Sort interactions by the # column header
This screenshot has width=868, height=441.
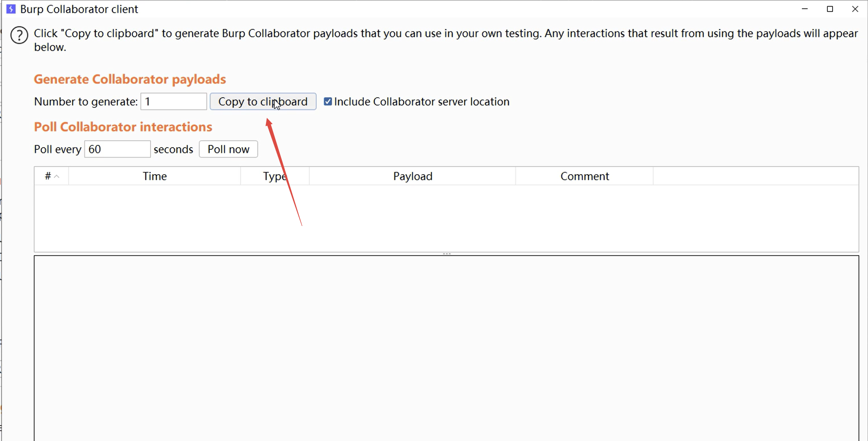coord(52,176)
